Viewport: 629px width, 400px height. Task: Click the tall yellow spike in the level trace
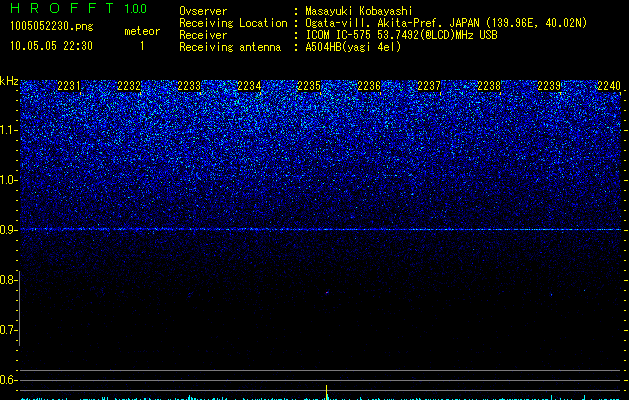(x=327, y=392)
